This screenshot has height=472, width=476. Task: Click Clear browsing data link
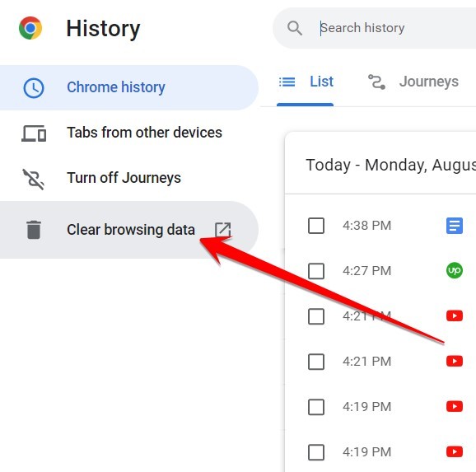(129, 230)
